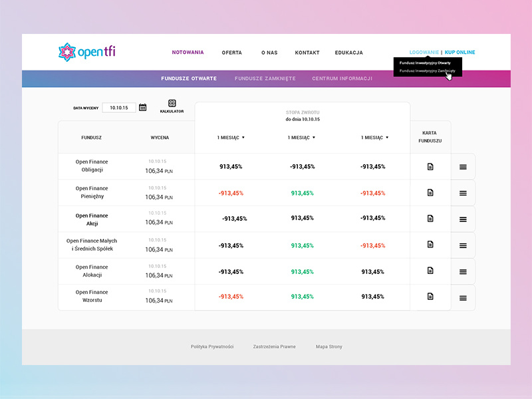Open hamburger menu for Małych i Średnich Spółek row
532x399 pixels.
point(463,245)
